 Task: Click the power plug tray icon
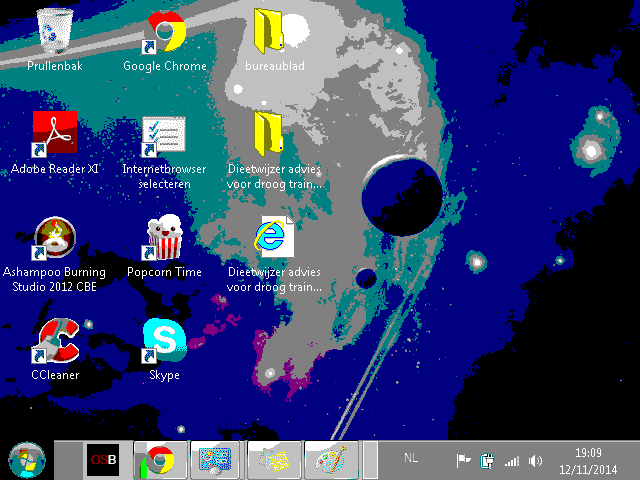tap(487, 461)
